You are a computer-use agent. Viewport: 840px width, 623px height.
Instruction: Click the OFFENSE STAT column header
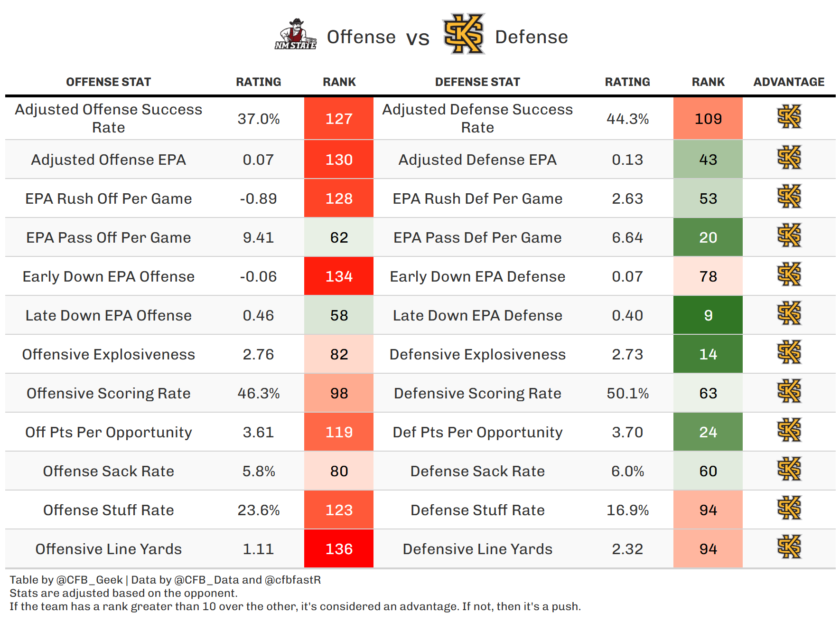pyautogui.click(x=108, y=82)
